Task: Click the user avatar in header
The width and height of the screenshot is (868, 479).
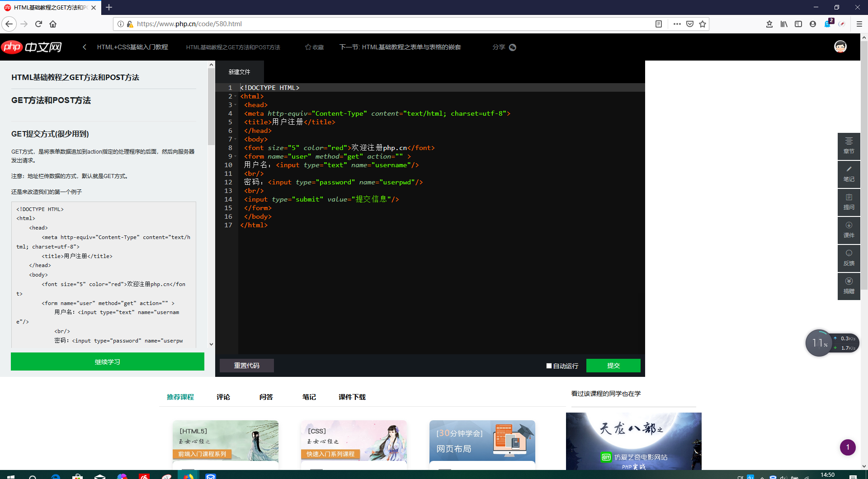Action: [840, 47]
